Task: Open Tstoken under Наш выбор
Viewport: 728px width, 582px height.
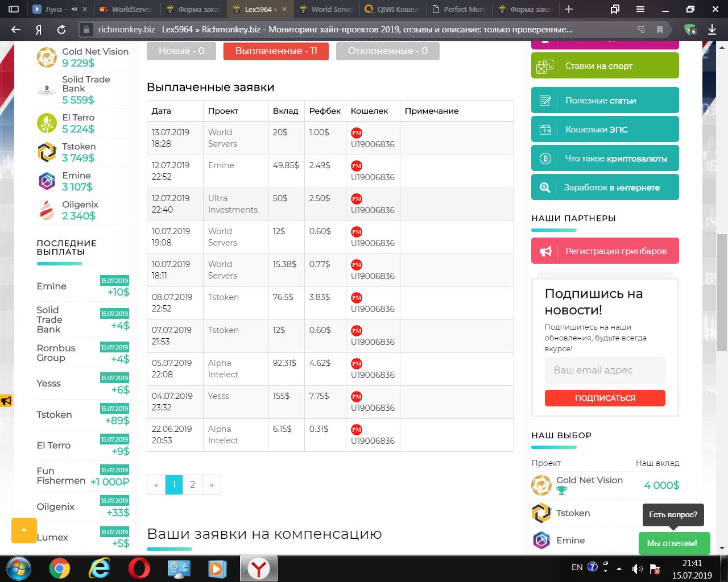Action: tap(573, 513)
